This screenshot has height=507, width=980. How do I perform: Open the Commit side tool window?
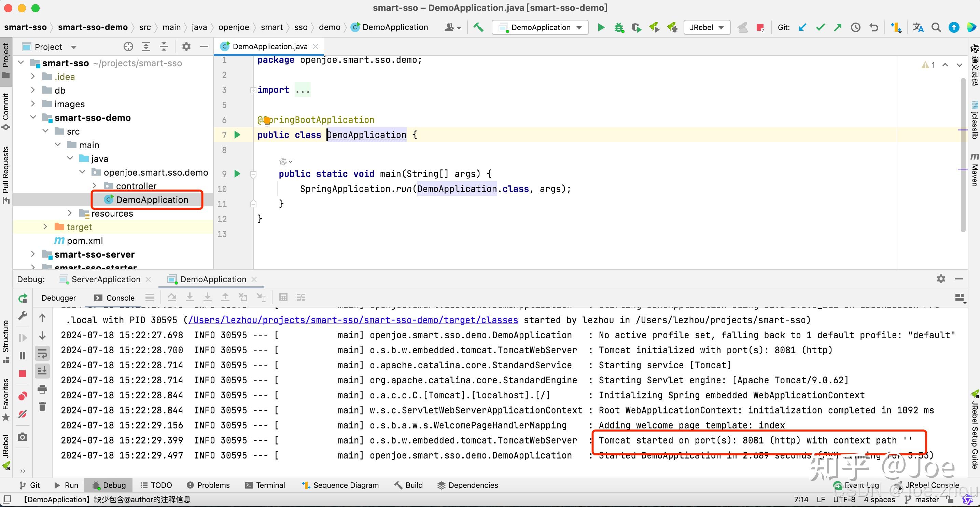pyautogui.click(x=6, y=111)
